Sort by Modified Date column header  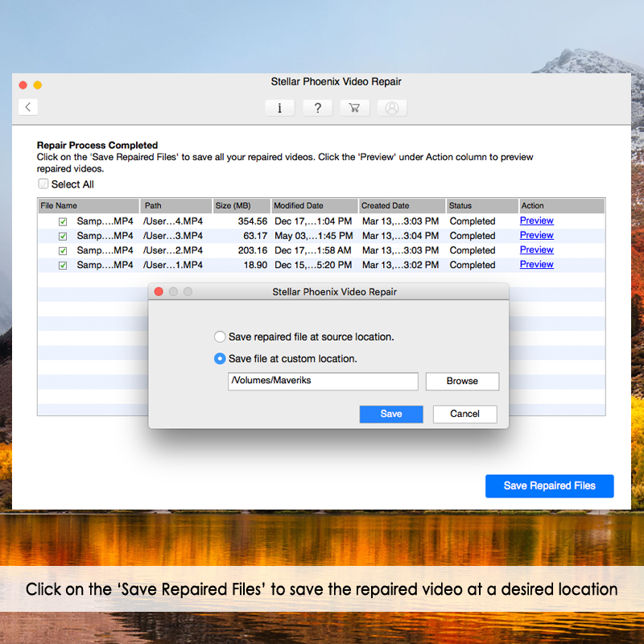point(314,206)
